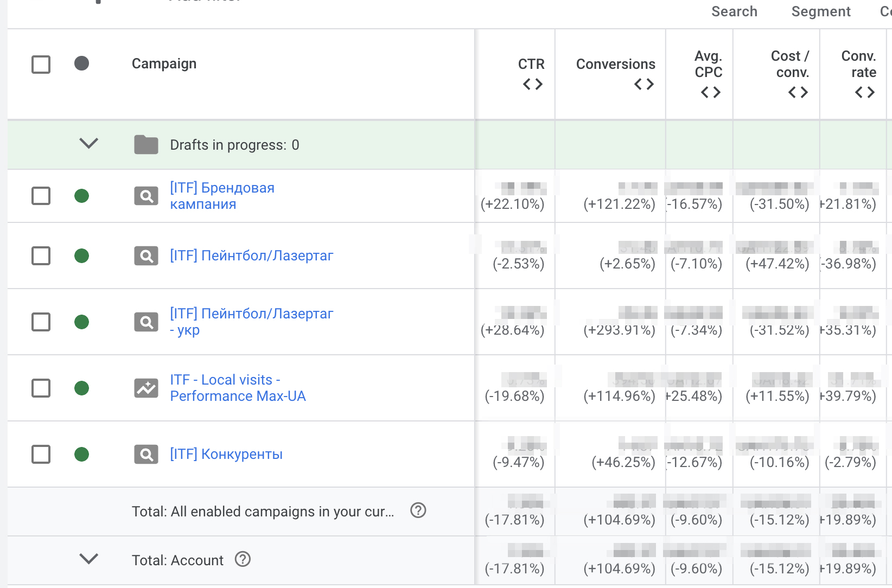Viewport: 892px width, 588px height.
Task: Toggle status dot of Пейнтбол/Лазертаг - укр campaign
Action: (x=82, y=322)
